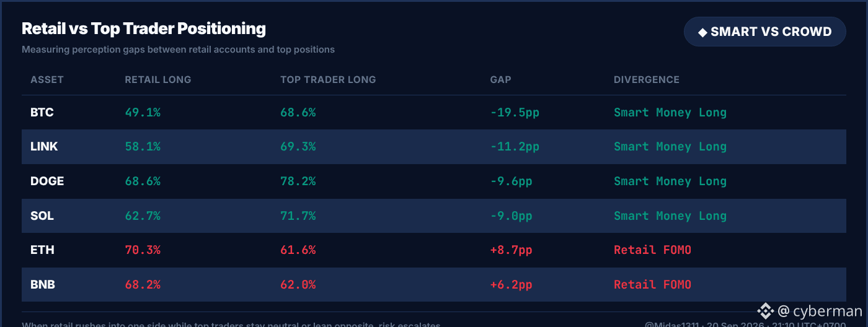The image size is (868, 327).
Task: Select the TOP TRADER LONG column header
Action: pos(328,80)
